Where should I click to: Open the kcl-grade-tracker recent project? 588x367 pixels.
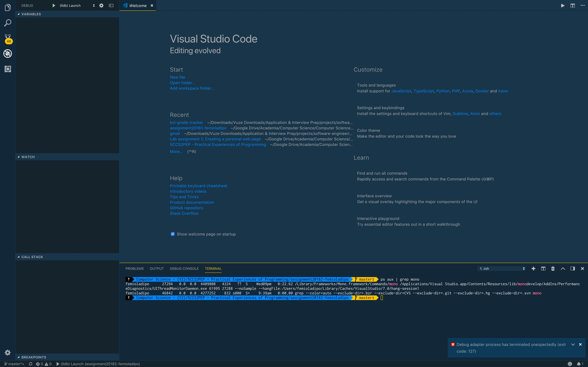pos(186,123)
